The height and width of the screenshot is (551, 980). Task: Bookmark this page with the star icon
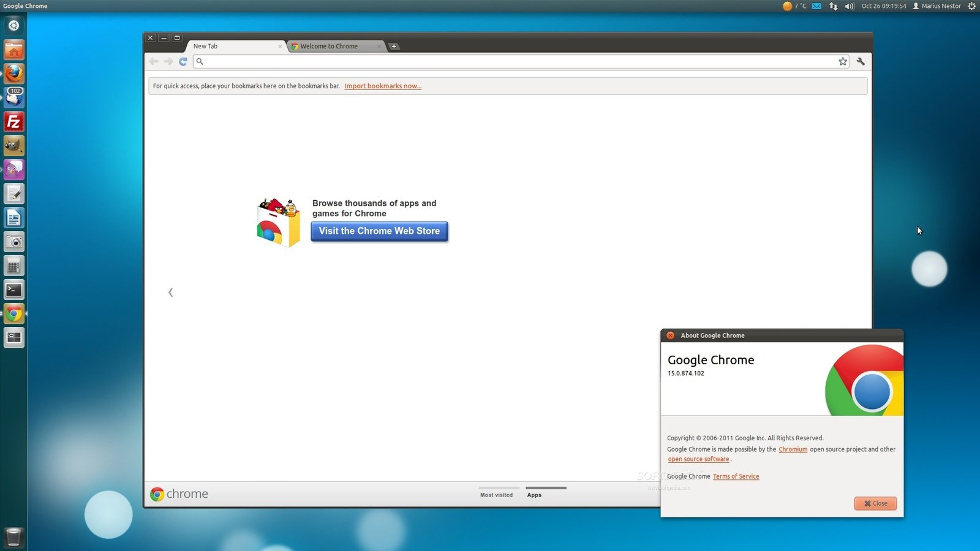click(x=843, y=61)
